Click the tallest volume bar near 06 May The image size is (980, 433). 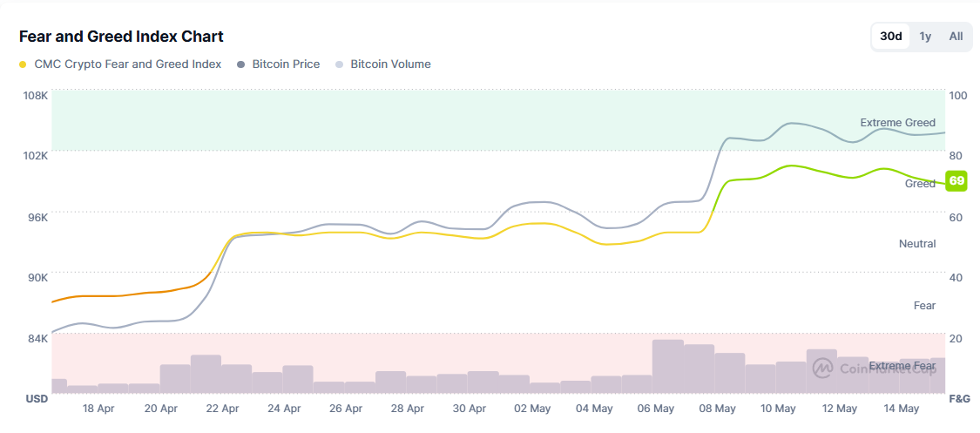click(667, 366)
